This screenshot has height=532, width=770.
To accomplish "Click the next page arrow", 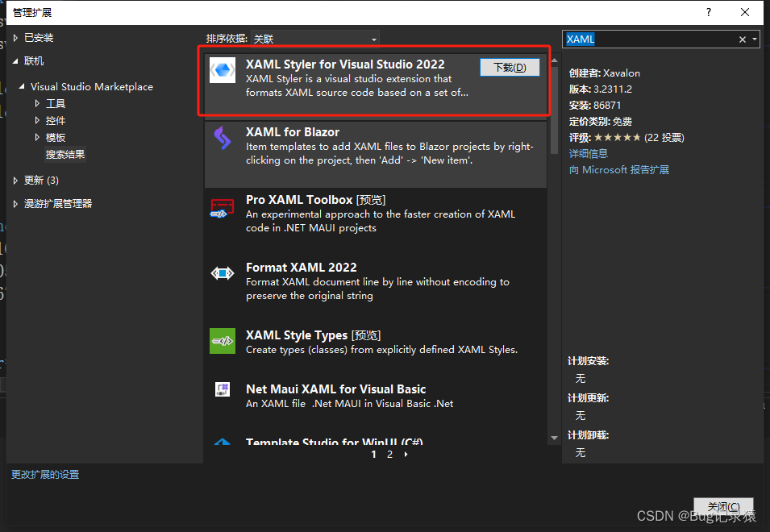I will tap(406, 455).
